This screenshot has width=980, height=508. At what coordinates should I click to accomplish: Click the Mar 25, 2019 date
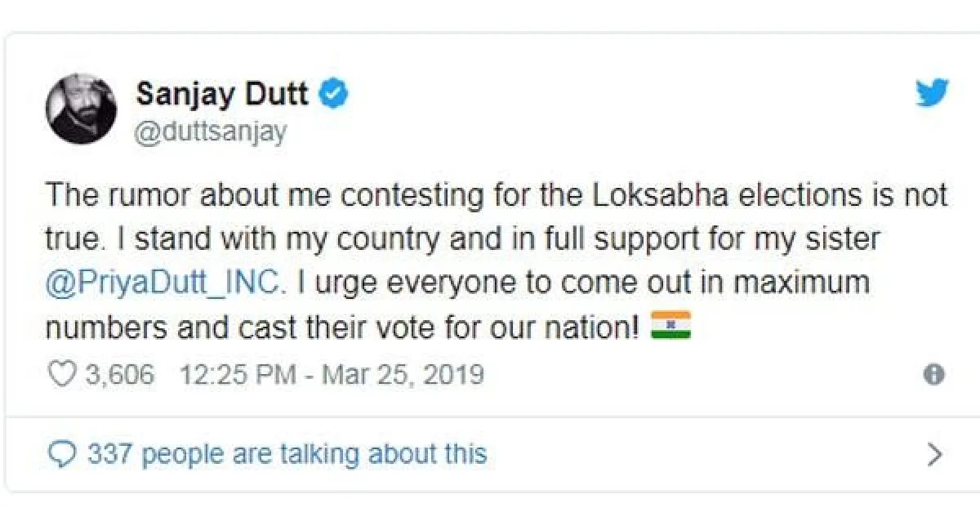coord(403,375)
